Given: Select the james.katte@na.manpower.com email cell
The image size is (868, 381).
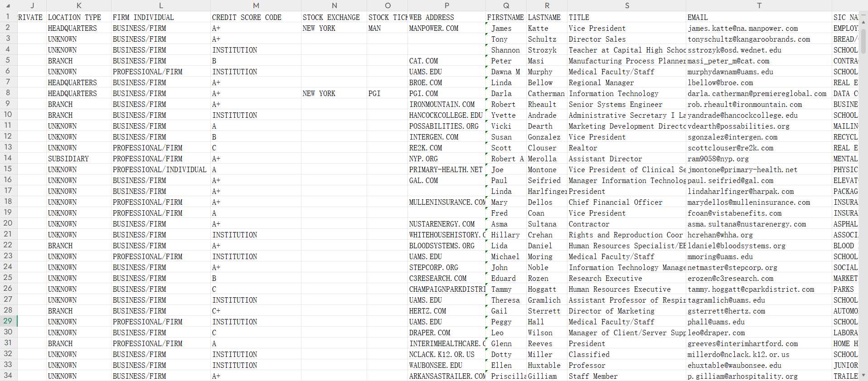Looking at the screenshot, I should coord(759,28).
